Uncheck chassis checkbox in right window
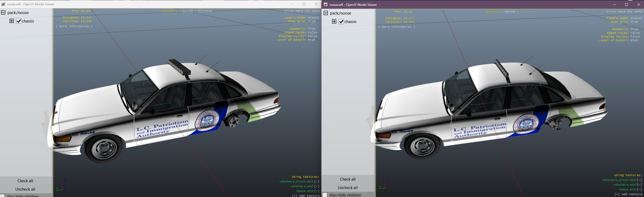 341,22
